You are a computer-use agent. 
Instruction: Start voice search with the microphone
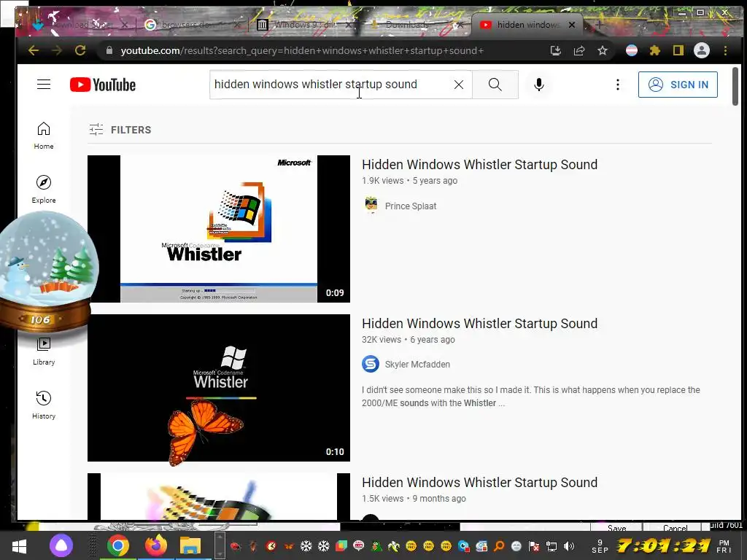(539, 85)
